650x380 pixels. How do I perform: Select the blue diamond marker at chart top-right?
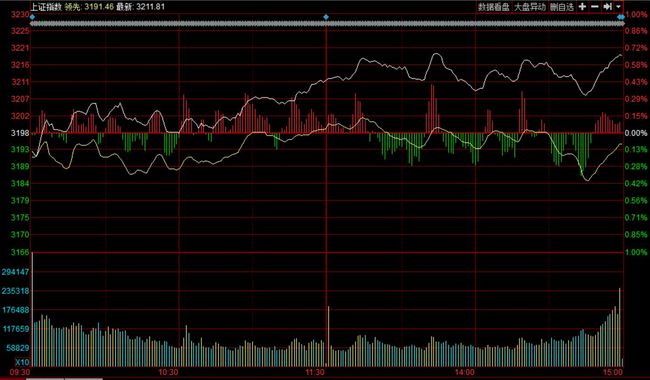[621, 17]
